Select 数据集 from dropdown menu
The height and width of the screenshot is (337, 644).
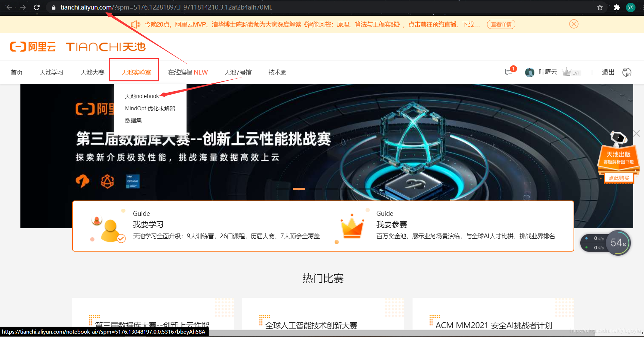133,120
